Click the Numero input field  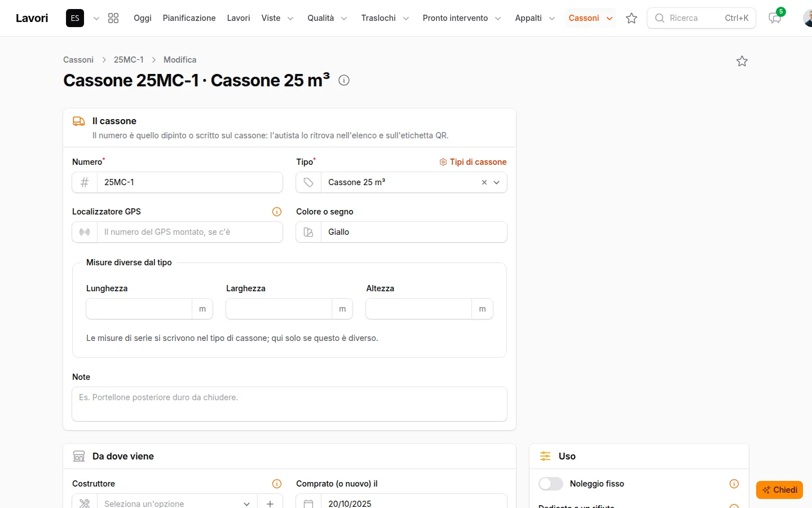coord(189,182)
